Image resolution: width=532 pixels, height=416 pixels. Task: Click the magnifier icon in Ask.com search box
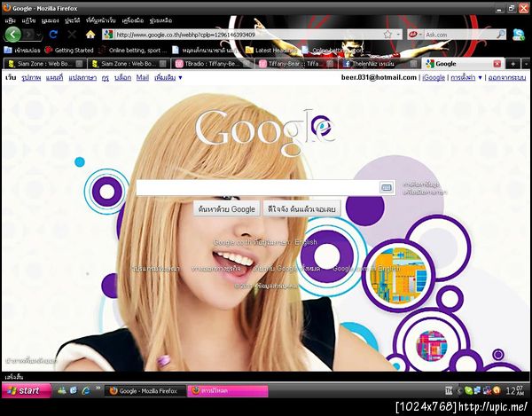500,35
